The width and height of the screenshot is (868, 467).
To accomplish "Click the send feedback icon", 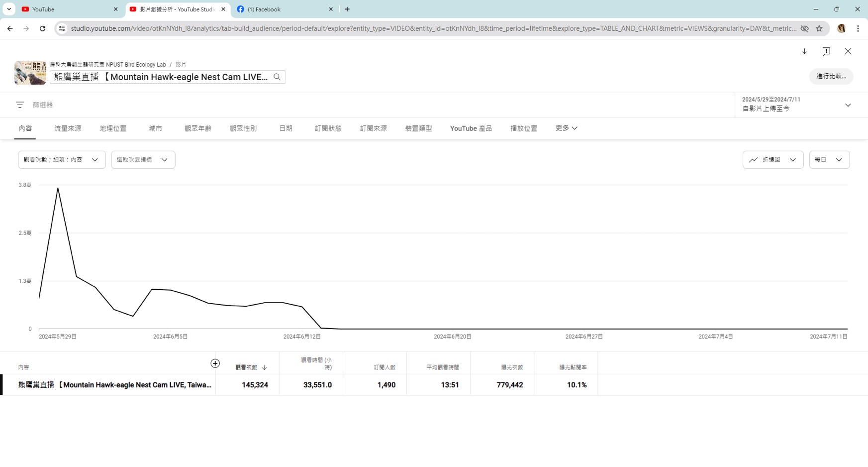I will point(826,52).
